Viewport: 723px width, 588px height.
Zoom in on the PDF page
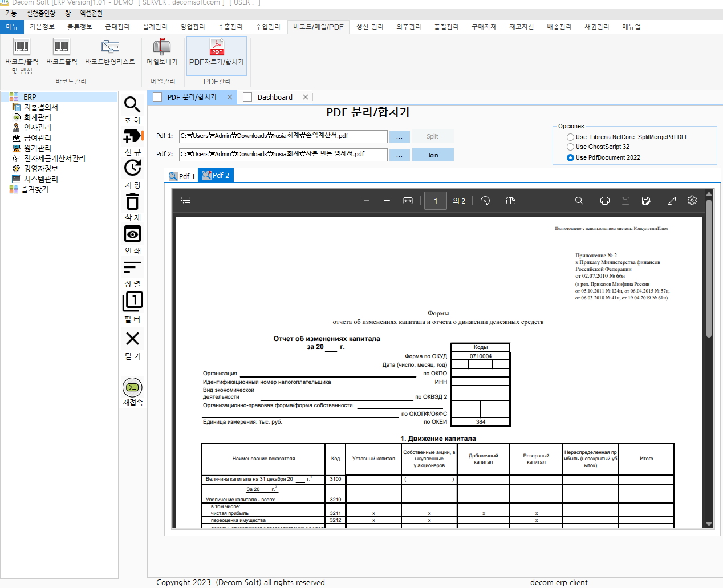[387, 201]
